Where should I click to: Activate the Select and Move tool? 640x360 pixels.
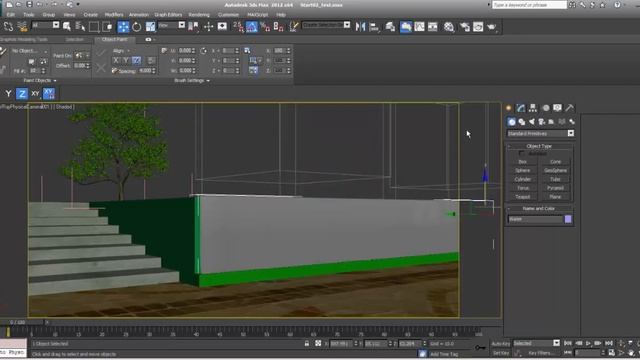pos(123,27)
